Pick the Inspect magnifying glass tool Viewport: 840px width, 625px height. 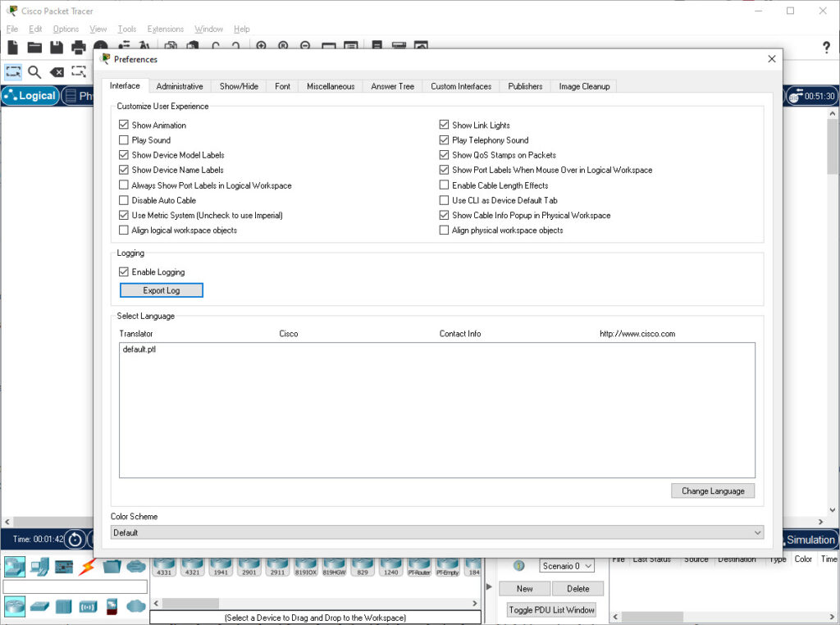pyautogui.click(x=34, y=71)
